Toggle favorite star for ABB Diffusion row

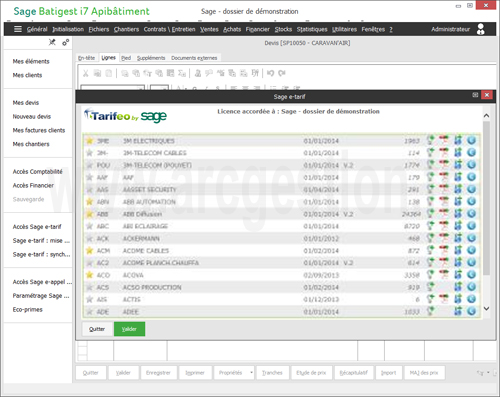pos(89,214)
